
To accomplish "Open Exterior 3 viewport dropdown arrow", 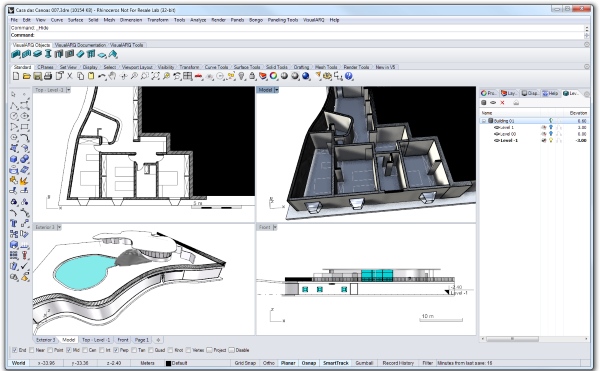I will pos(59,227).
